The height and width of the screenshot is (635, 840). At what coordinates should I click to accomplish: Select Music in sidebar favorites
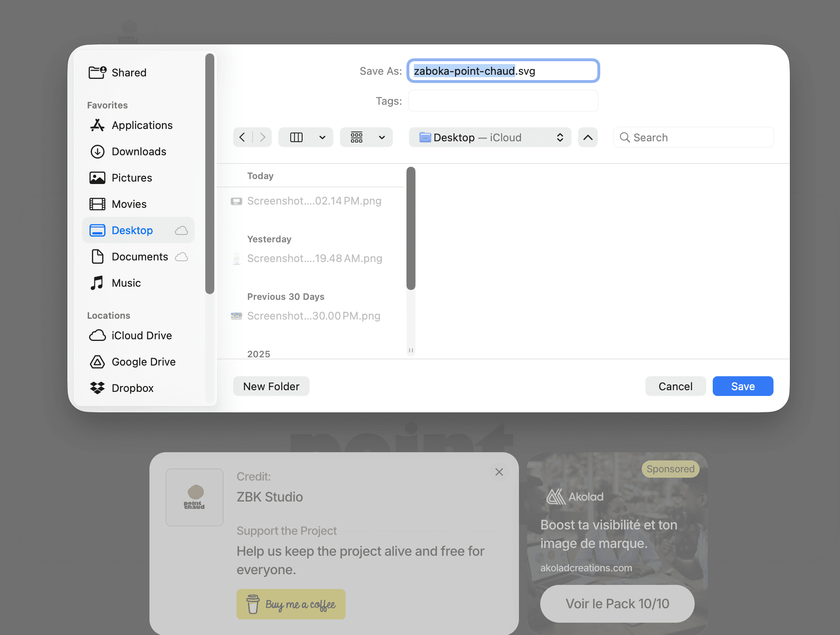pyautogui.click(x=126, y=283)
